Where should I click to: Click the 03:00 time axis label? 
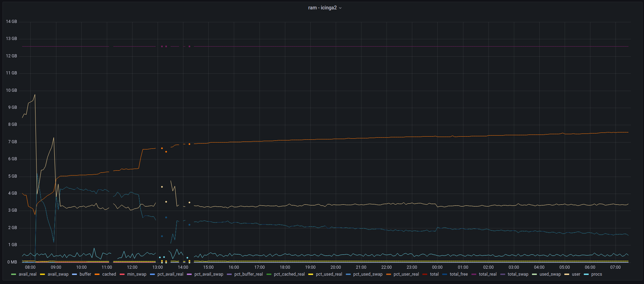coord(514,267)
